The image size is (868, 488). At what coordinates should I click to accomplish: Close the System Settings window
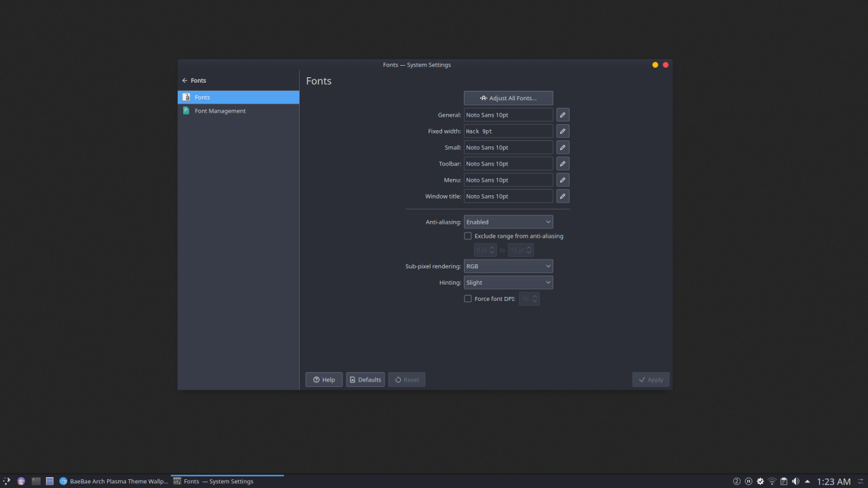(x=666, y=64)
